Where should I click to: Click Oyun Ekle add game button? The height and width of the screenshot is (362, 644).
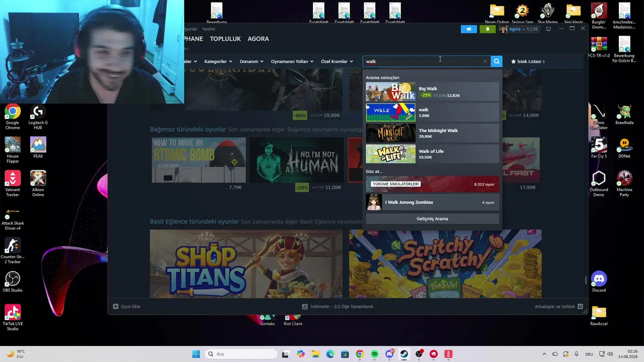click(x=127, y=306)
